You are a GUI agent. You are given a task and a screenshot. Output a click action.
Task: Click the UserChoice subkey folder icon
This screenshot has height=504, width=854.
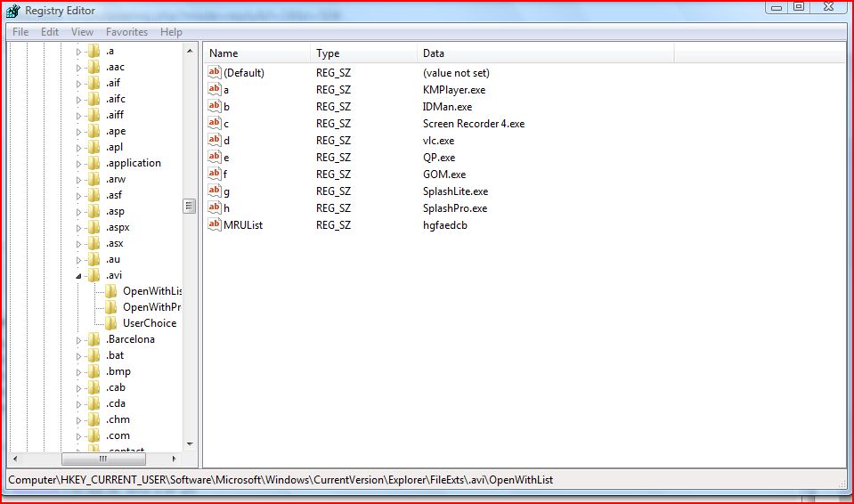pyautogui.click(x=111, y=323)
